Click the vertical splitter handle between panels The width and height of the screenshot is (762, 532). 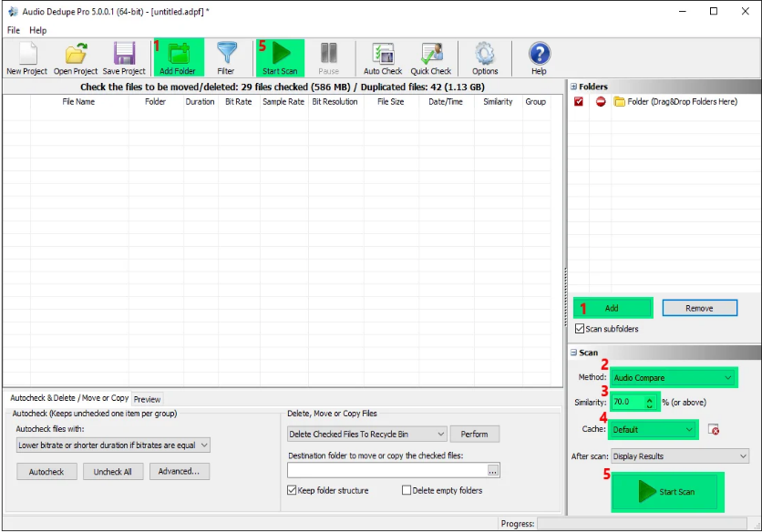click(565, 297)
